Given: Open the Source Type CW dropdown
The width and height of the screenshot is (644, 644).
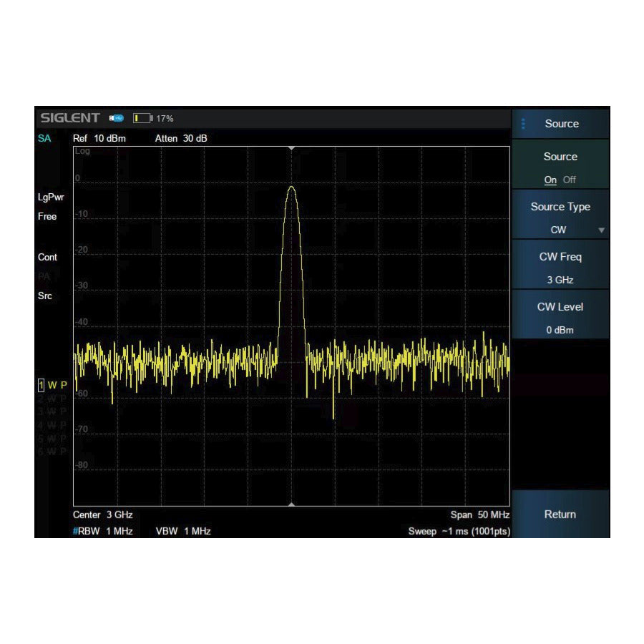Looking at the screenshot, I should click(560, 215).
